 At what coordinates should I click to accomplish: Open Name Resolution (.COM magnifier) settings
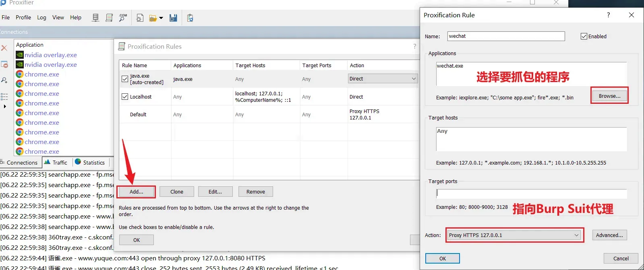123,18
